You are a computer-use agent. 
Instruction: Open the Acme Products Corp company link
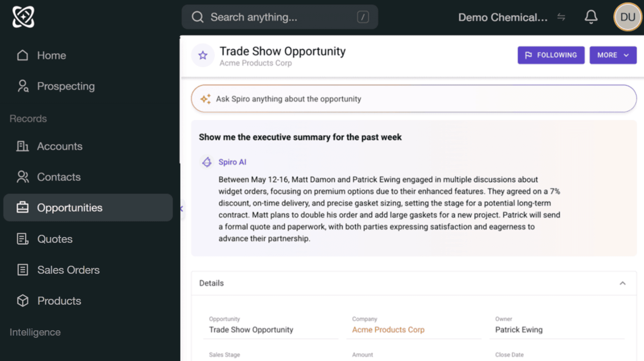tap(388, 330)
